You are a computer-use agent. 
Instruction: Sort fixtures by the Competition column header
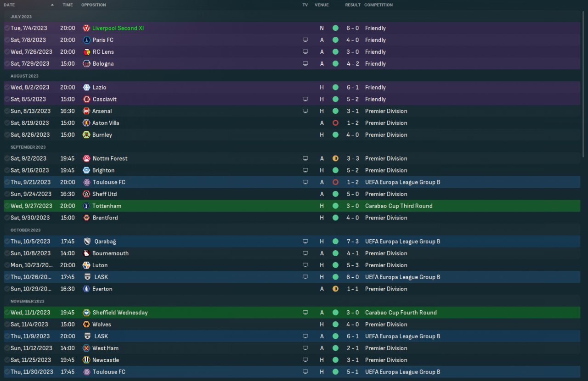click(x=379, y=5)
